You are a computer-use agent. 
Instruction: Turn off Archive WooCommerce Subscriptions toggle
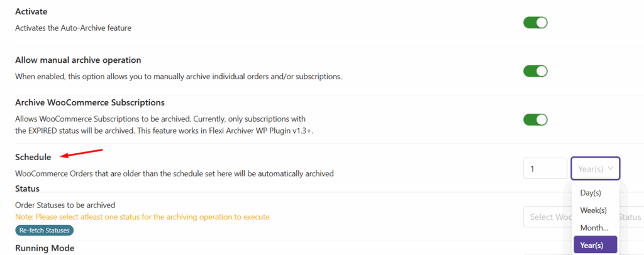[x=535, y=119]
